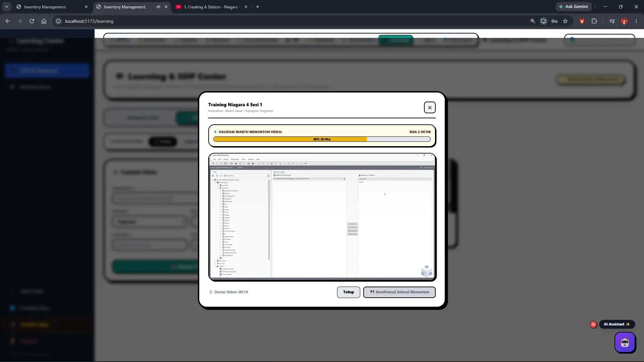Select the second Inventory Management tab
Screen dimensions: 644x362
pos(127,7)
